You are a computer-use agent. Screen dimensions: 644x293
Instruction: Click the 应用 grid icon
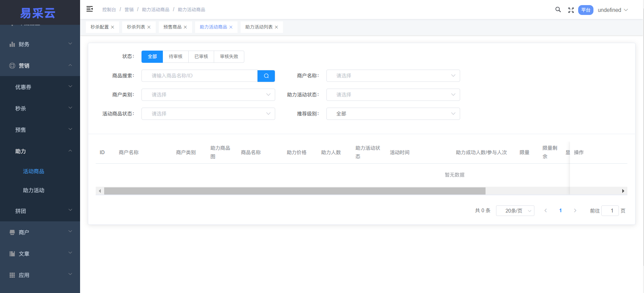click(12, 275)
